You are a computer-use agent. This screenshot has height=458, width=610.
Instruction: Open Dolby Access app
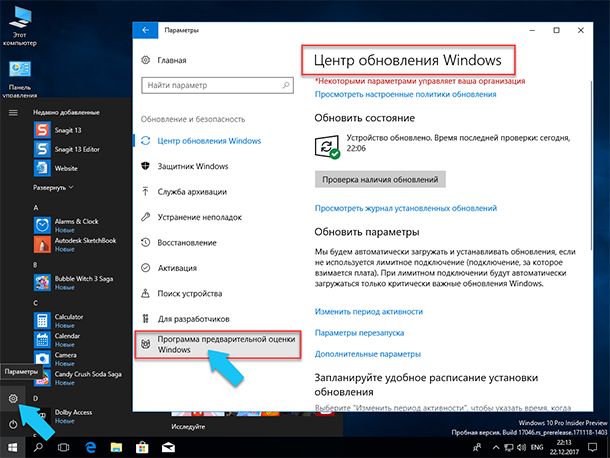(x=64, y=416)
